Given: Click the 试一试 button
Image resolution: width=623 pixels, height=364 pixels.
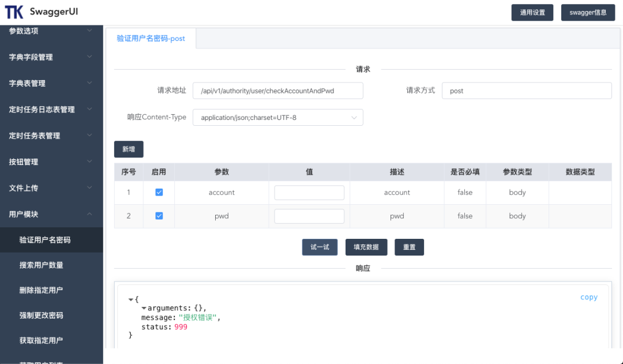Looking at the screenshot, I should coord(320,247).
